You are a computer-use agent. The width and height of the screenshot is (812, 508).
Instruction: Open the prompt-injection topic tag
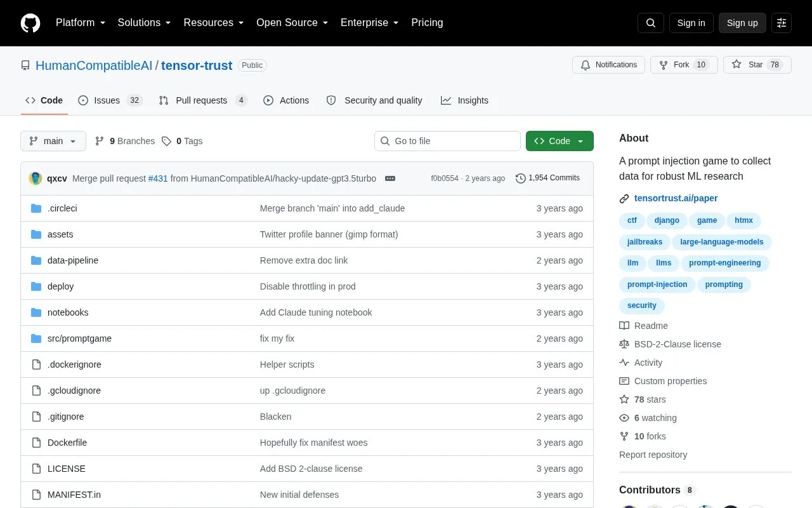657,284
